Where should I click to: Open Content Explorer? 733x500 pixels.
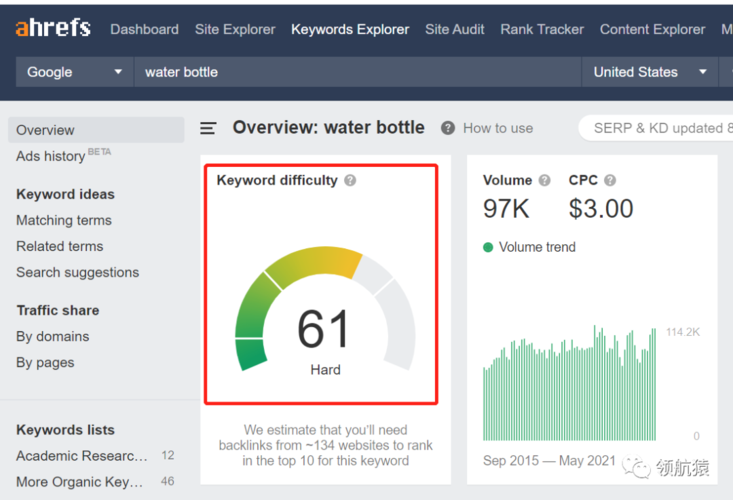click(653, 29)
